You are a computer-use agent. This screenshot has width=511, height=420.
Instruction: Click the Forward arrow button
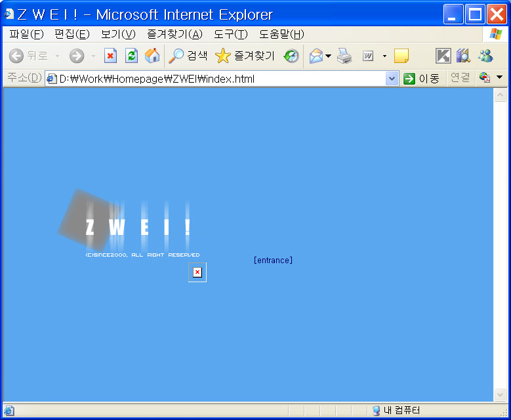click(x=77, y=56)
